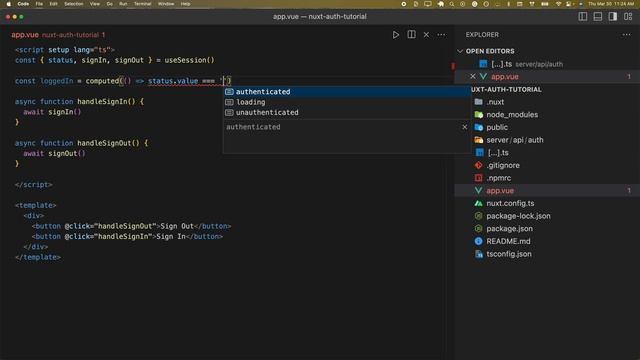Open the Terminal menu

click(x=142, y=4)
